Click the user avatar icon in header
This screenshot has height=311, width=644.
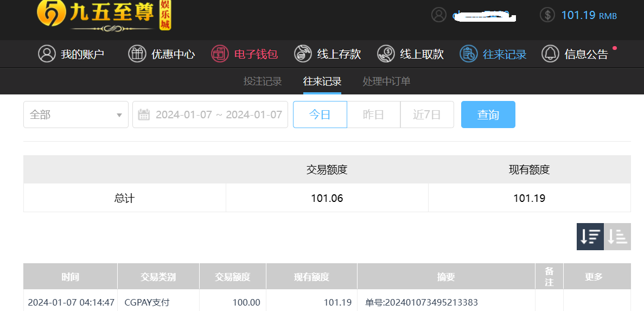(438, 15)
